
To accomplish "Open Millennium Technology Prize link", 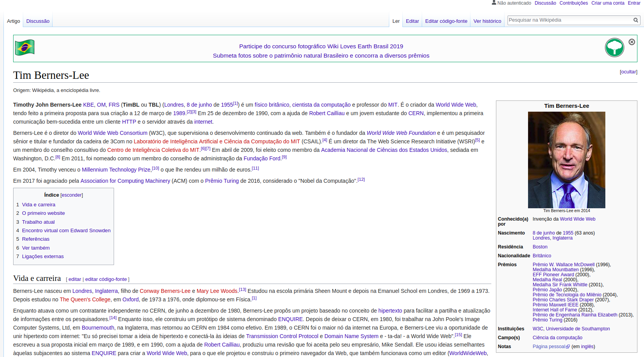I will (116, 170).
